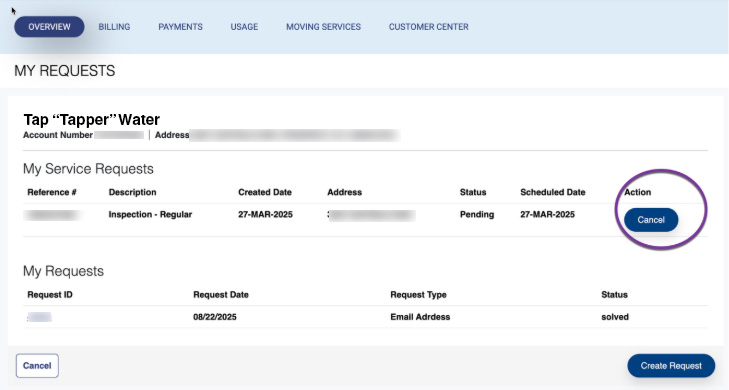Click the 'MY REQUESTS' page title
The width and height of the screenshot is (729, 390).
point(65,71)
